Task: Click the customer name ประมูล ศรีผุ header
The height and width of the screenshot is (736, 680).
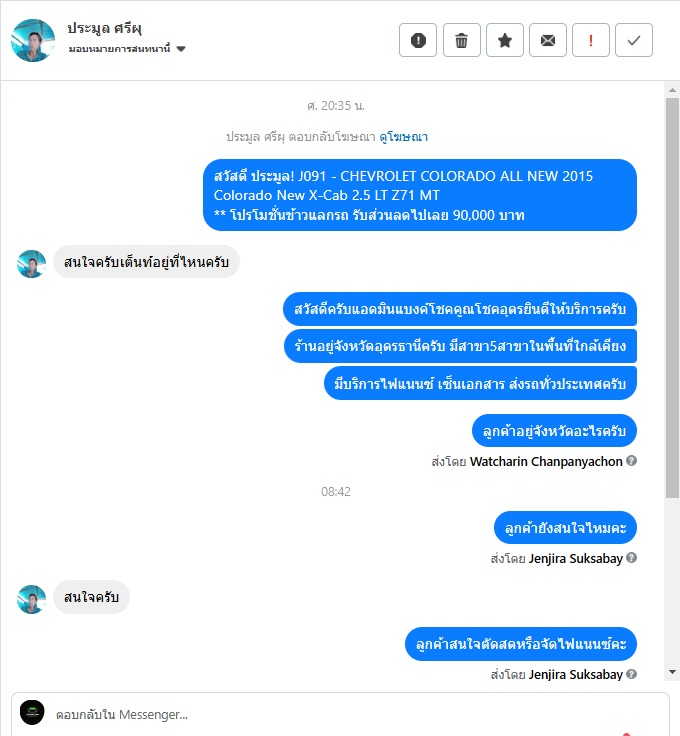Action: click(x=104, y=28)
